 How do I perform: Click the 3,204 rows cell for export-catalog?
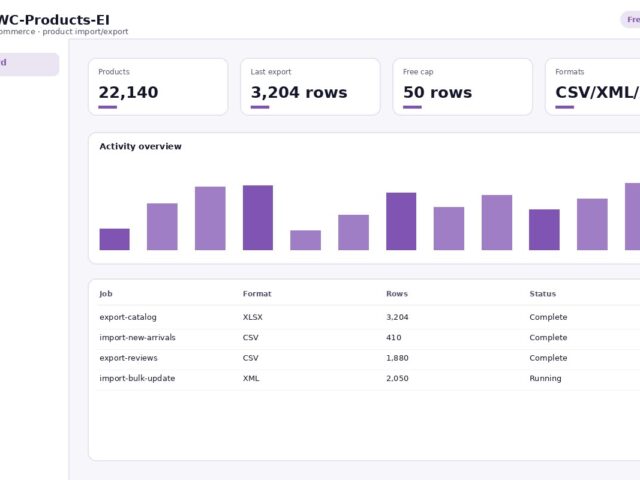(397, 317)
